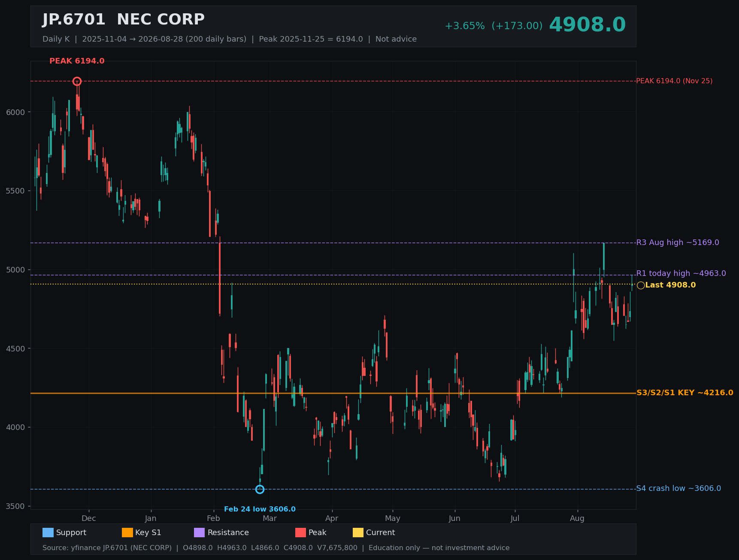Click the "O4898.0" open value in the footer
739x560 pixels.
coord(197,548)
